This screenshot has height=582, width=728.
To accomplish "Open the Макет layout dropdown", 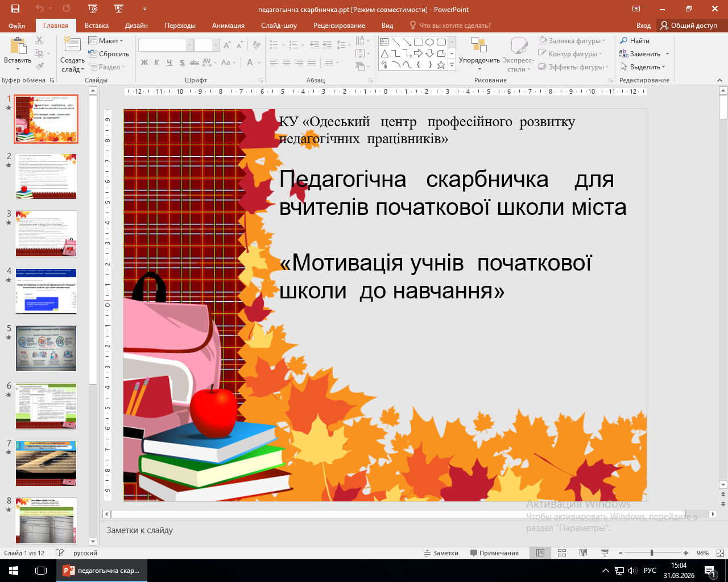I will [x=106, y=41].
